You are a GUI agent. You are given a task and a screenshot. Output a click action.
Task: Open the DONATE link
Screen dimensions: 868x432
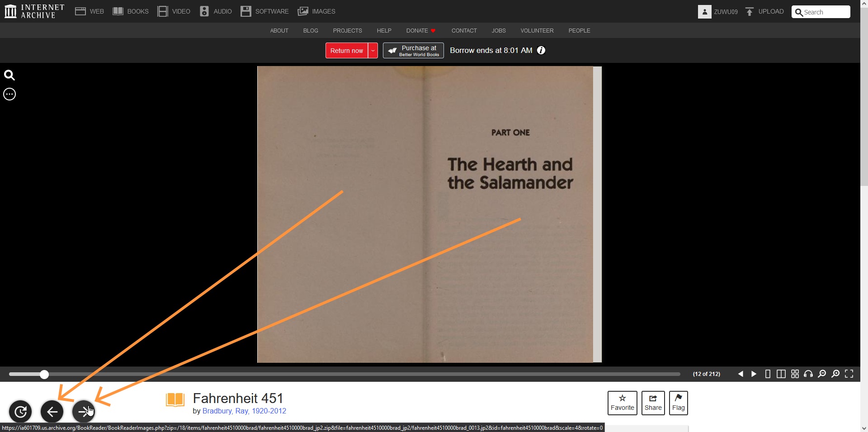click(421, 31)
